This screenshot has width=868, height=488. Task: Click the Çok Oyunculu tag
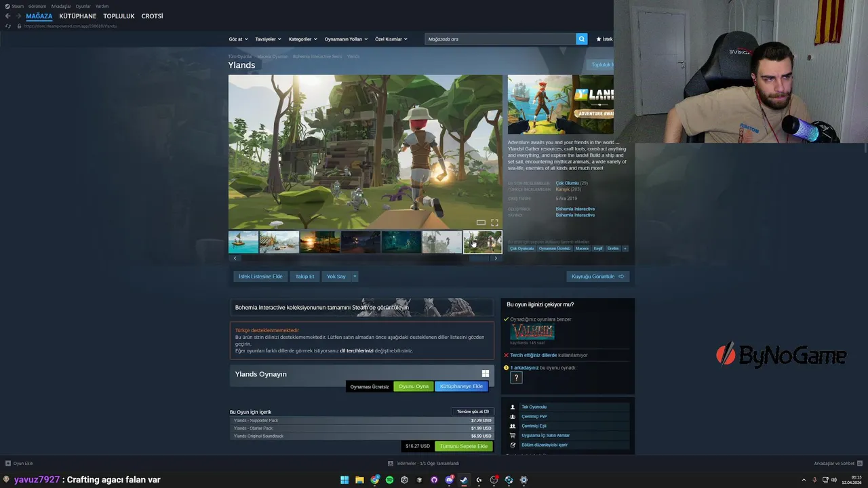pyautogui.click(x=522, y=248)
